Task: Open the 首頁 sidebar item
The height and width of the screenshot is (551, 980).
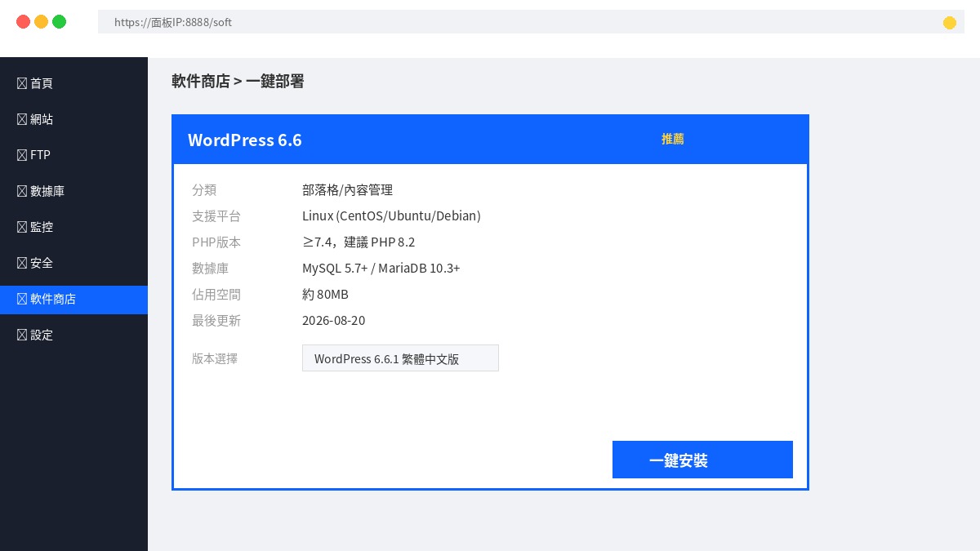Action: 73,83
